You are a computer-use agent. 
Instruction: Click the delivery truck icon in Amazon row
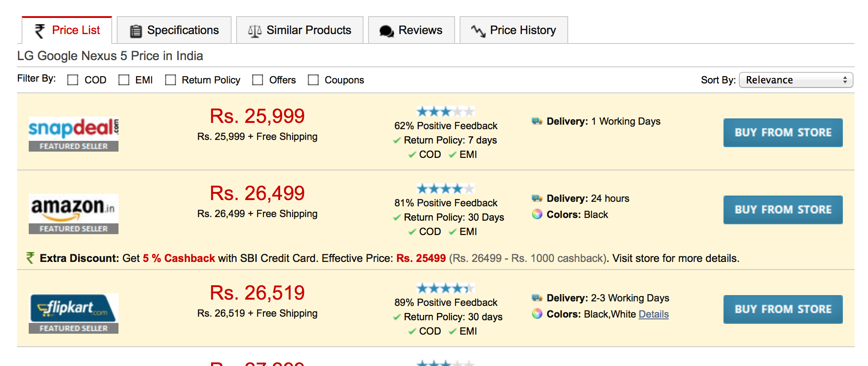click(x=537, y=198)
